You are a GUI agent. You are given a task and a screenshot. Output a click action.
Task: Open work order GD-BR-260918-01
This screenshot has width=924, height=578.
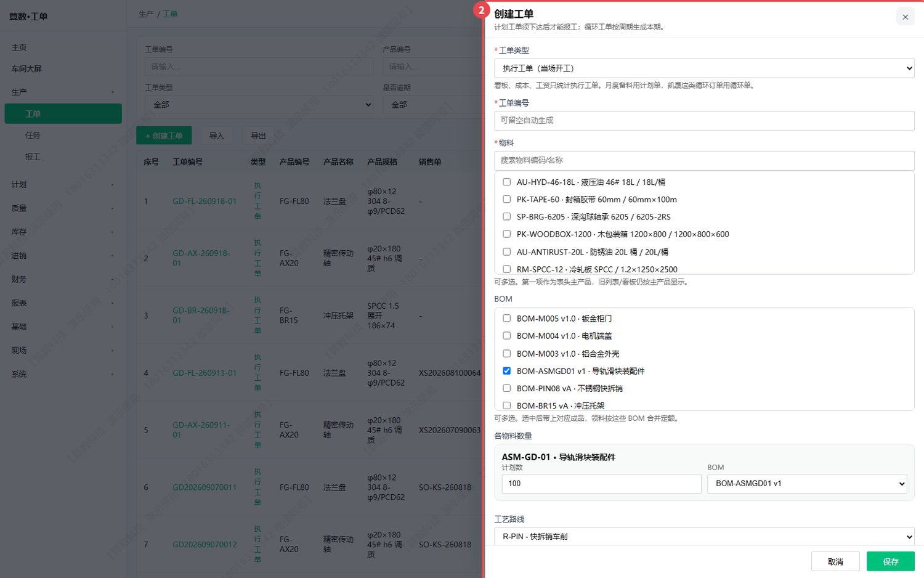tap(201, 315)
